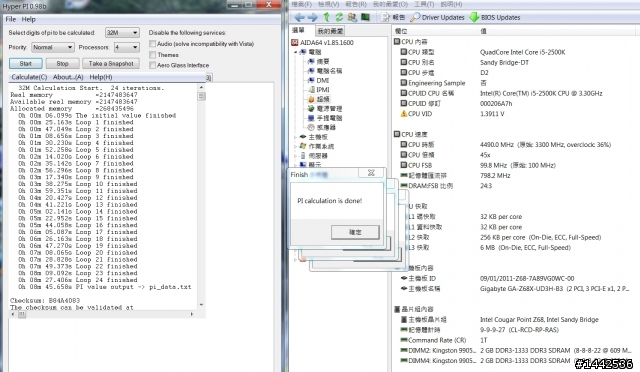Open the Help(H) menu in the calculation pane

101,77
